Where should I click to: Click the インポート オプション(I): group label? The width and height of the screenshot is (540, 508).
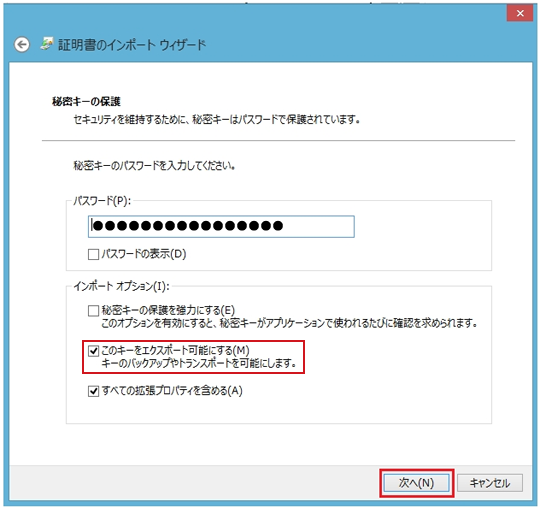pos(122,286)
